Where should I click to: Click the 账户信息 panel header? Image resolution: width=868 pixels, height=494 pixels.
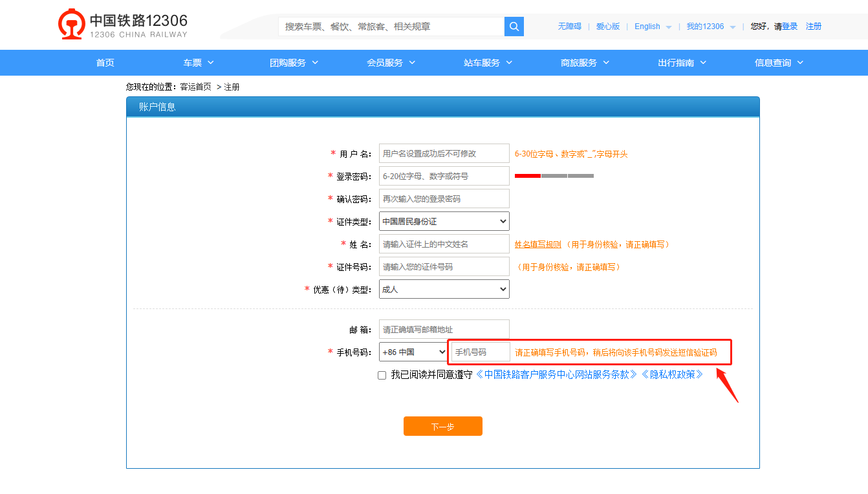coord(443,107)
